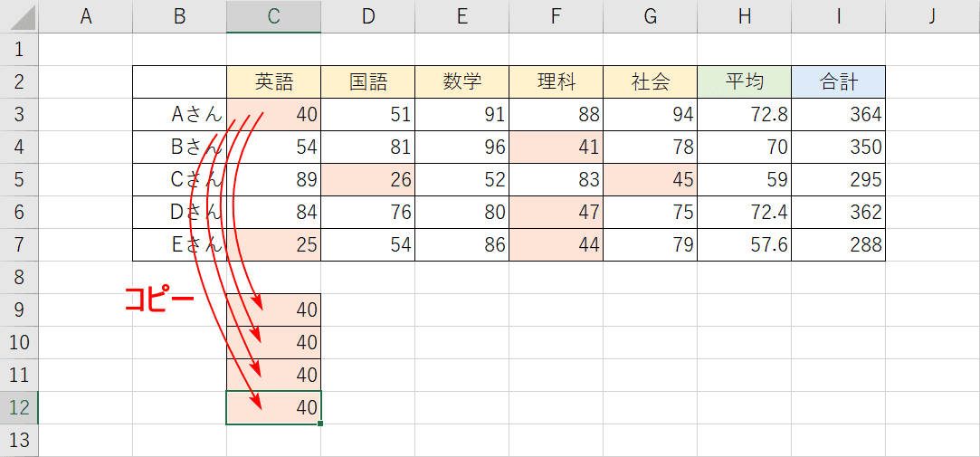Select highlighted cell with value 47
The width and height of the screenshot is (980, 457).
557,212
